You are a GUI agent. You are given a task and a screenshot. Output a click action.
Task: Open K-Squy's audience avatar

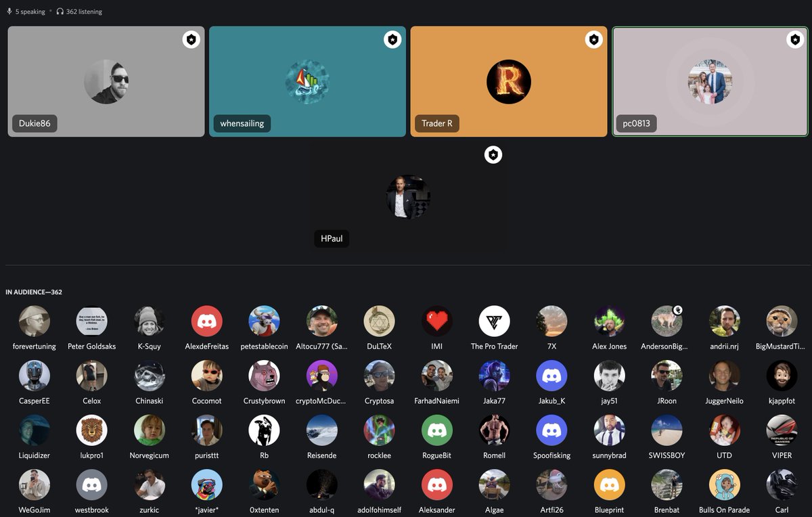[x=150, y=321]
